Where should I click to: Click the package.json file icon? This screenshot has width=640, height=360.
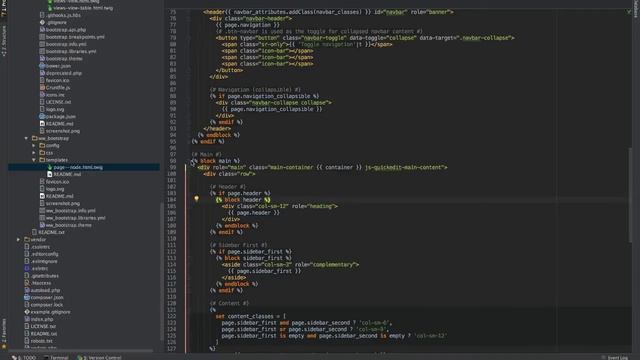42,116
